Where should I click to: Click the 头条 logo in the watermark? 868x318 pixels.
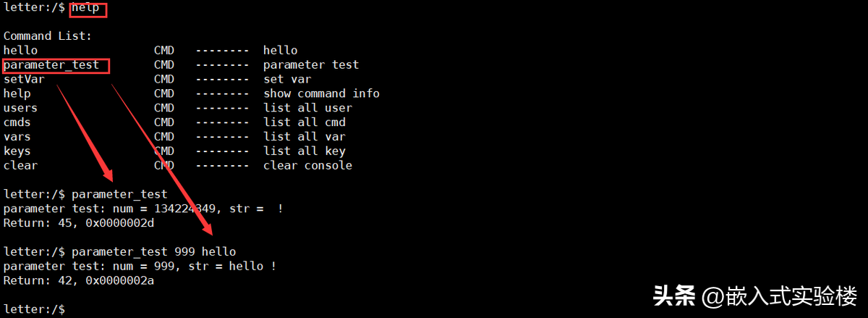pyautogui.click(x=674, y=296)
